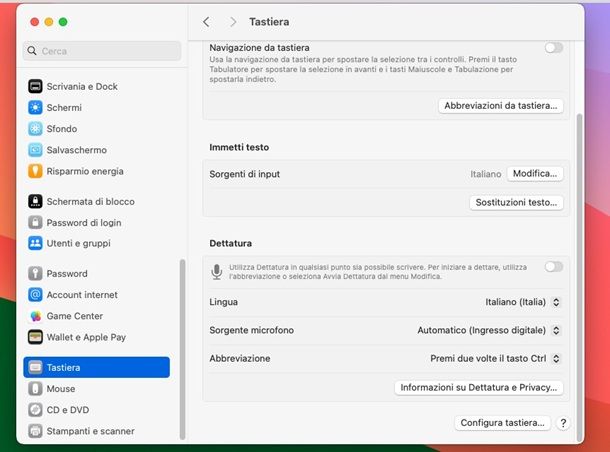Click the CD e DVD disc icon
Screen dimensions: 610x452
point(35,410)
